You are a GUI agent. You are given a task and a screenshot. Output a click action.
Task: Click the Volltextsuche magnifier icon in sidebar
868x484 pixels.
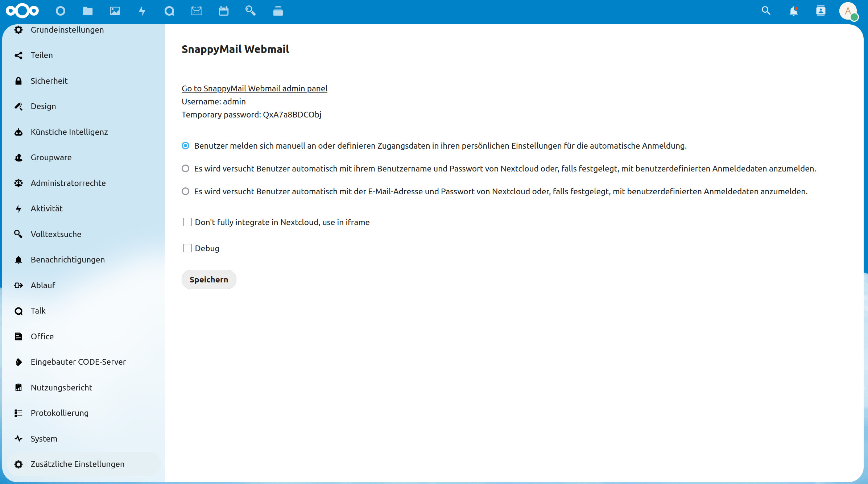(18, 234)
